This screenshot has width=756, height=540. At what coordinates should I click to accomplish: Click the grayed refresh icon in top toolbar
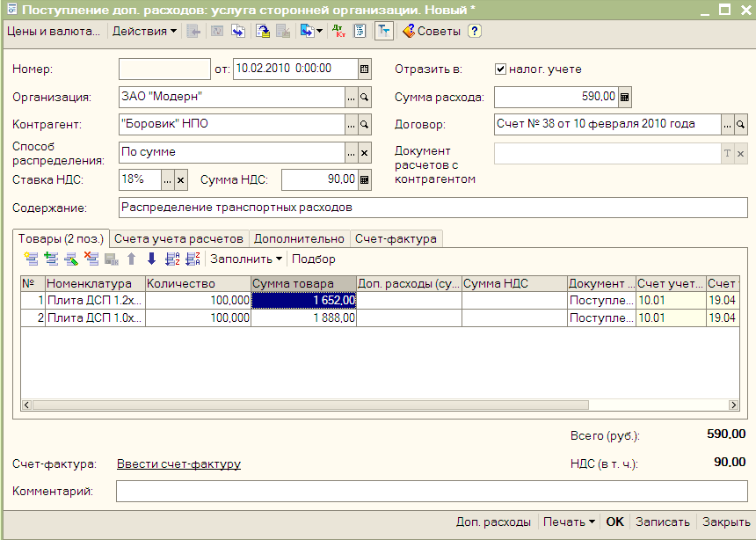point(217,32)
